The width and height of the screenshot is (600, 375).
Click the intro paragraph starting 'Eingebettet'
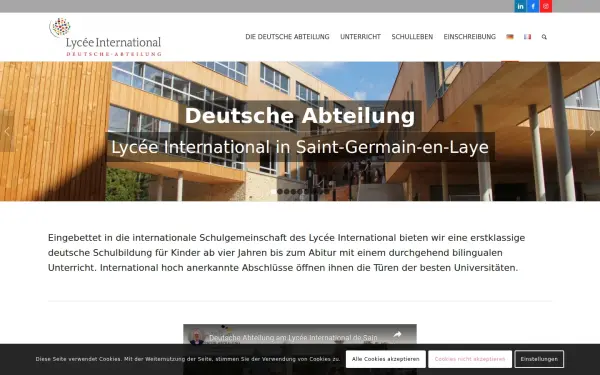pyautogui.click(x=286, y=253)
